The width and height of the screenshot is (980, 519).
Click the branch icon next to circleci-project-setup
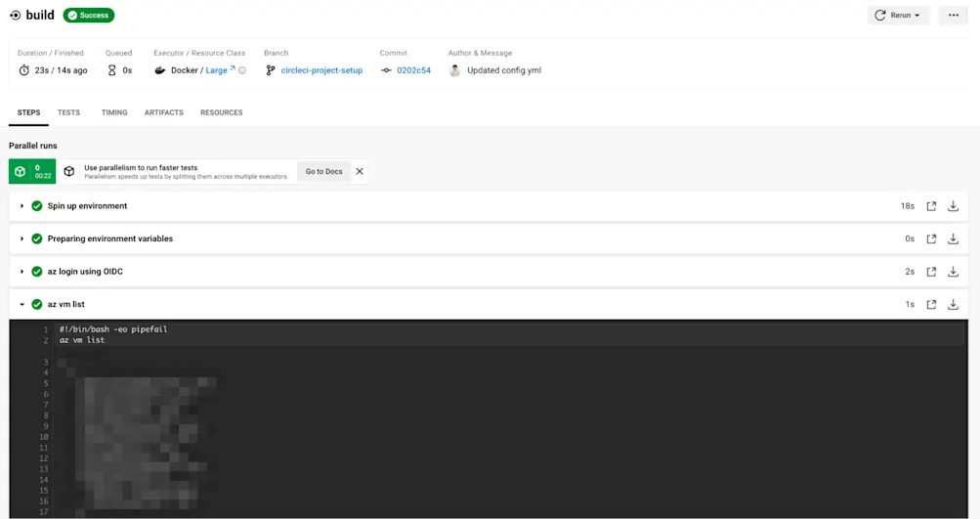pyautogui.click(x=270, y=70)
